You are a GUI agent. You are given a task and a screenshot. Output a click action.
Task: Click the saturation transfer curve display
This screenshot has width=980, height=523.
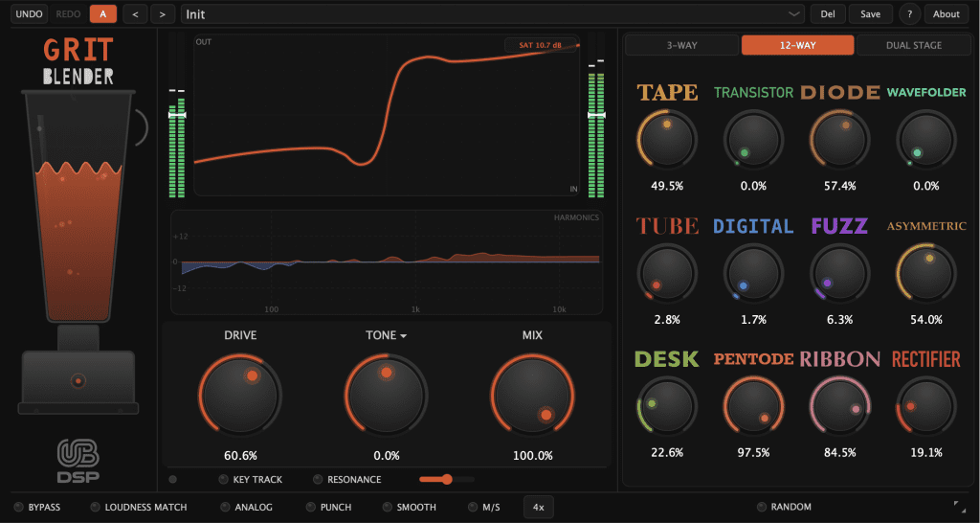click(x=387, y=115)
